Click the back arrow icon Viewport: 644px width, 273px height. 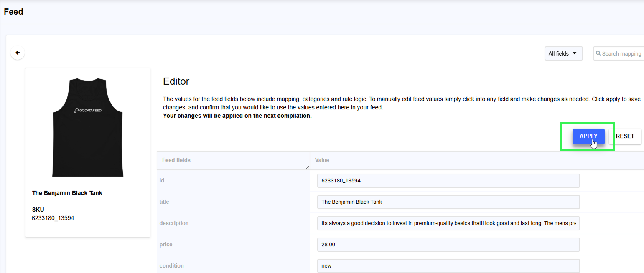click(18, 53)
